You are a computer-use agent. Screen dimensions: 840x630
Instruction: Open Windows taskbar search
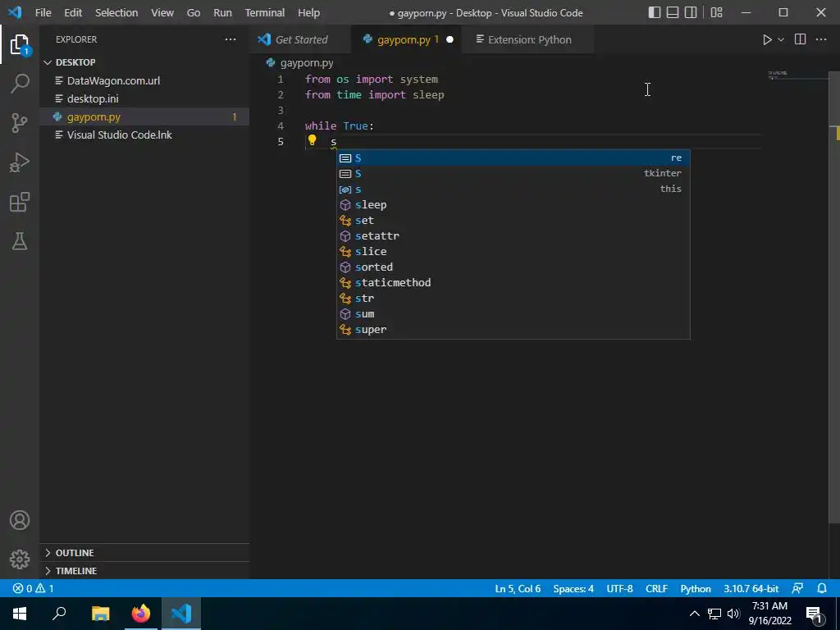click(59, 614)
